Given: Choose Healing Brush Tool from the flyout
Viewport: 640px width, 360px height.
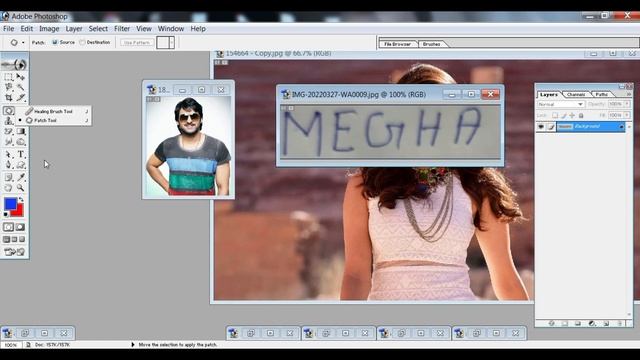Looking at the screenshot, I should pos(56,111).
